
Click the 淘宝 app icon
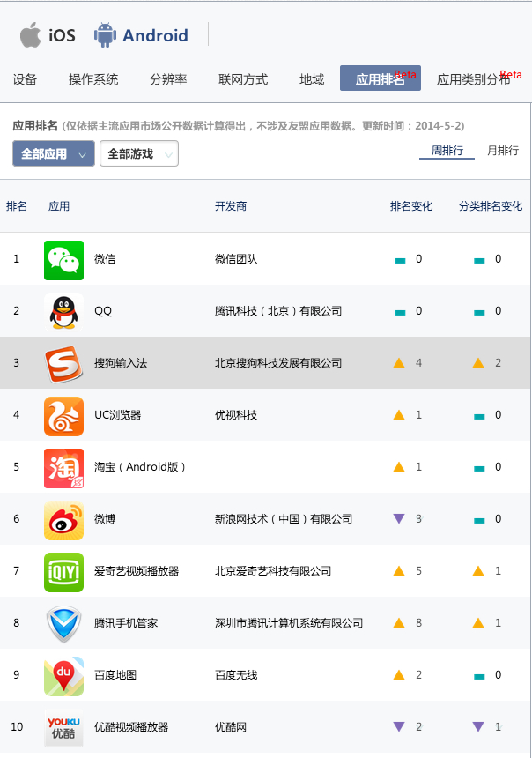(x=63, y=468)
